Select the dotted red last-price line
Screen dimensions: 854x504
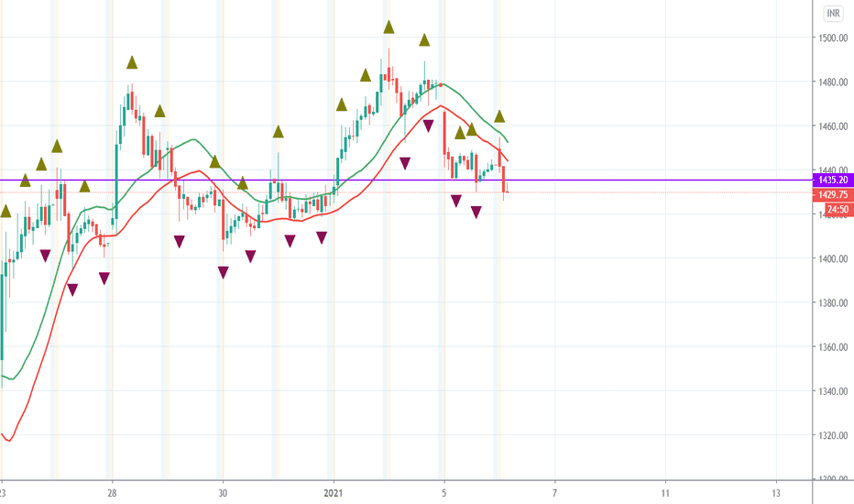(x=406, y=192)
